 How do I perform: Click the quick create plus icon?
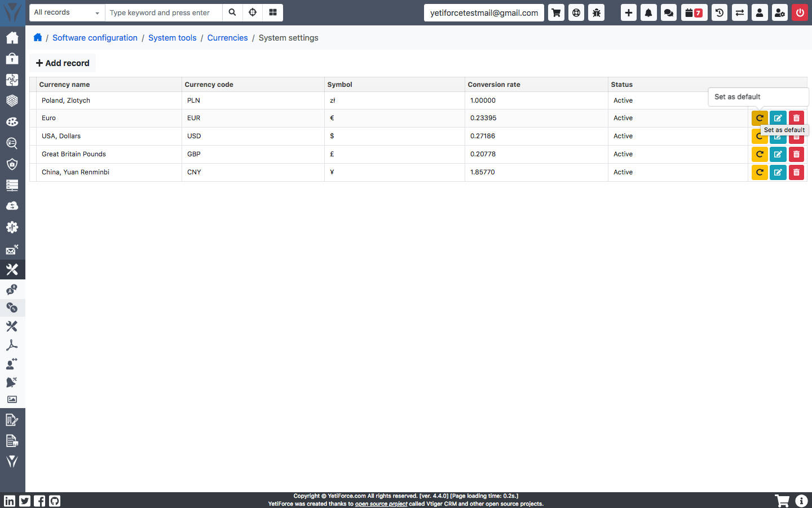(629, 12)
